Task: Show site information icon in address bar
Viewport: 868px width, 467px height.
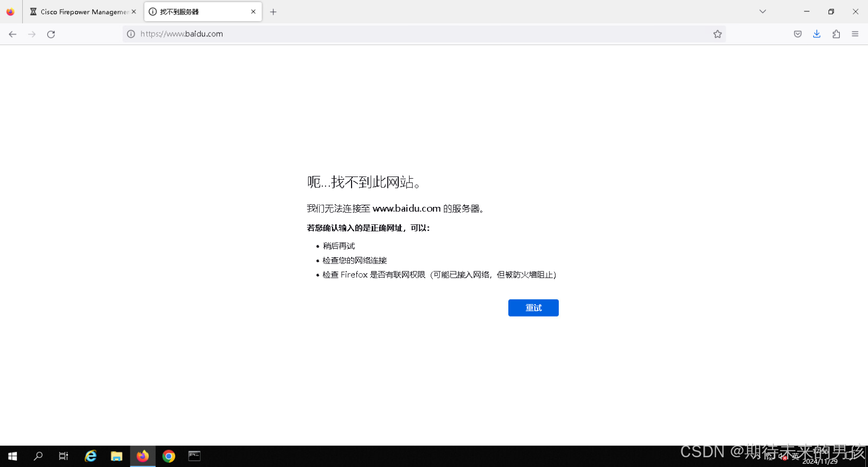Action: click(x=131, y=34)
